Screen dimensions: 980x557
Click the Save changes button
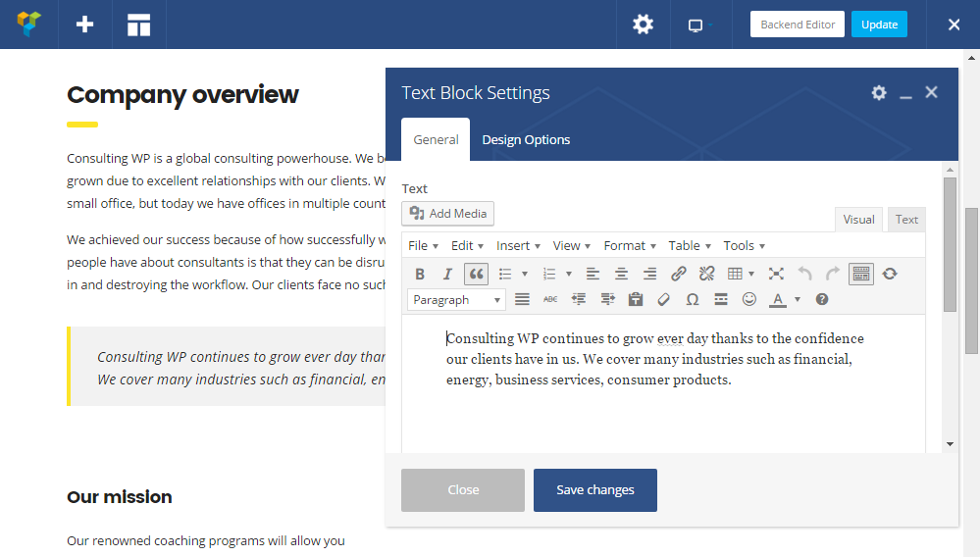594,489
